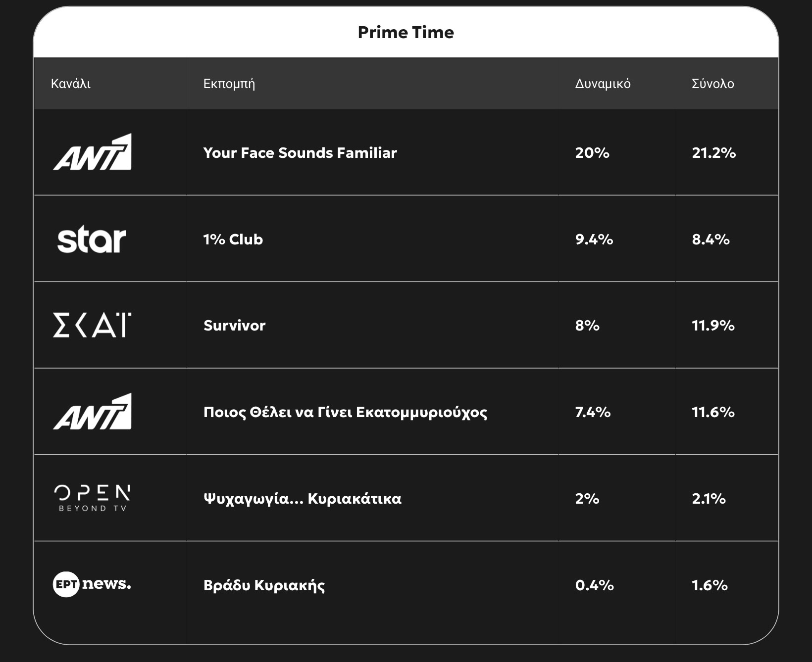This screenshot has width=812, height=662.
Task: Click the ΣΚΑΪ channel logo
Action: 92,325
